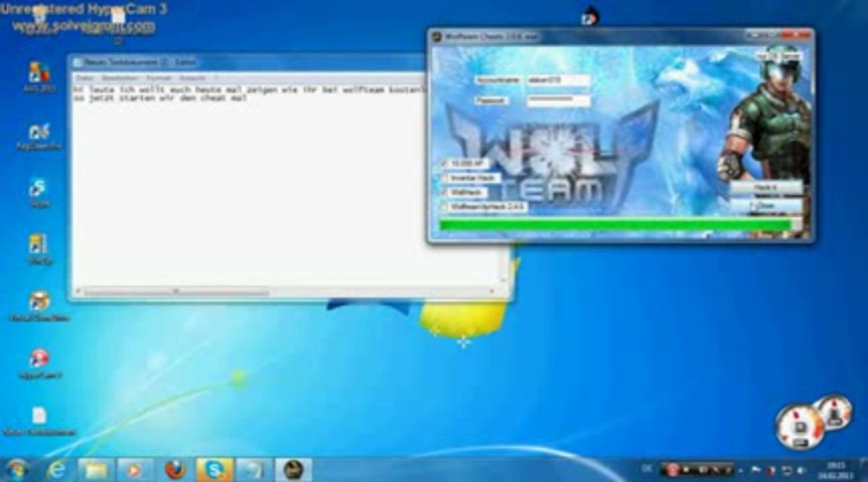Click the Notepad horizontal scrollbar thumb
This screenshot has height=482, width=868.
tap(176, 292)
